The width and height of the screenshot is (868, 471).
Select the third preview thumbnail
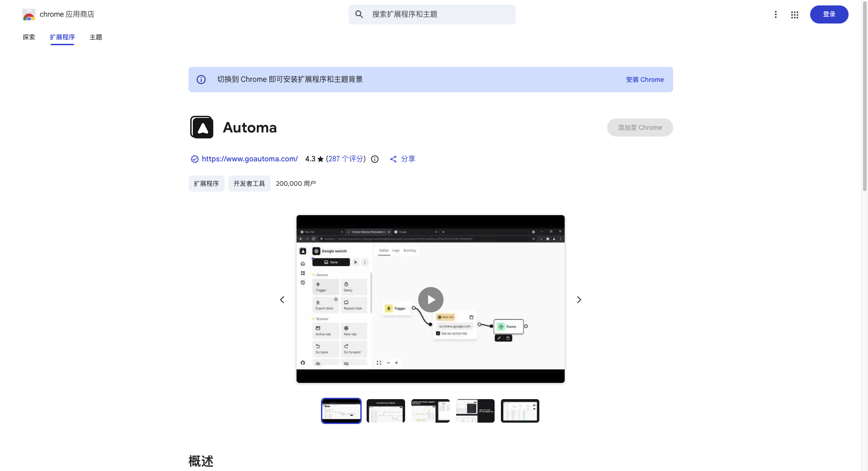coord(430,411)
